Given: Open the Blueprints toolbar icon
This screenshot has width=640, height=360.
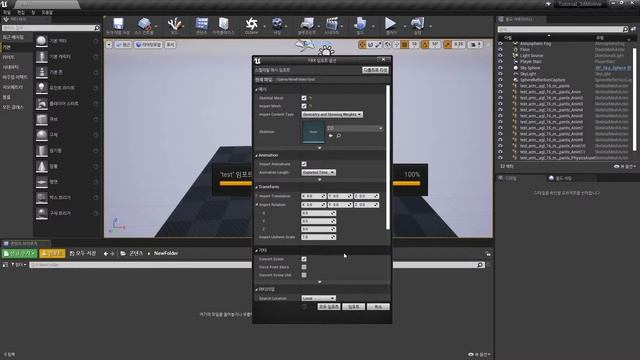Looking at the screenshot, I should (307, 24).
